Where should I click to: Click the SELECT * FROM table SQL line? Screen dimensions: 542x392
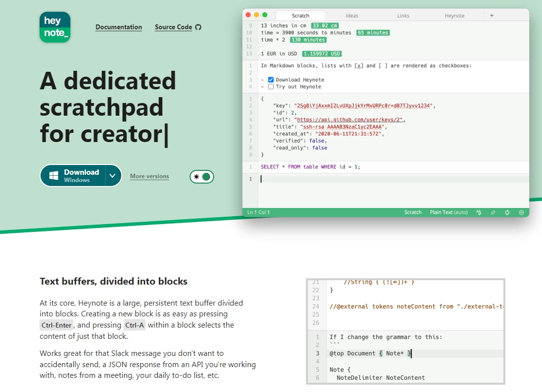coord(310,167)
